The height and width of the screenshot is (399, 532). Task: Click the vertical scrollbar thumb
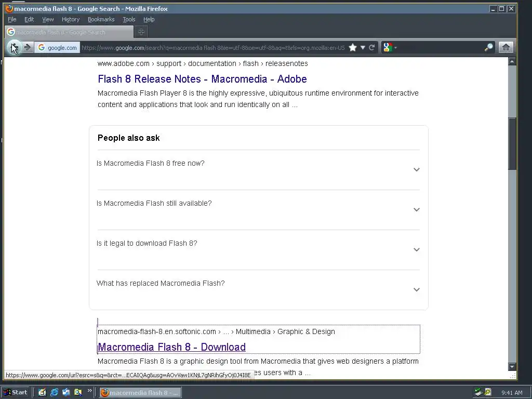512,143
